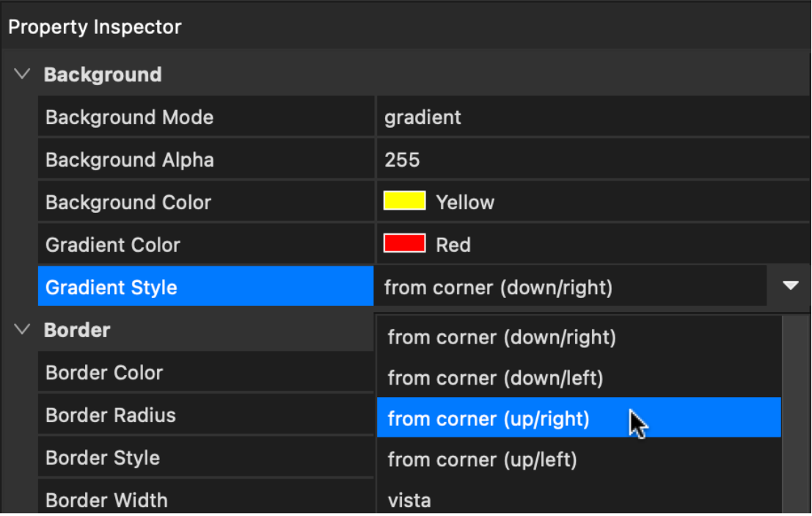The image size is (812, 516).
Task: Choose the 'vista' gradient style
Action: pos(409,501)
